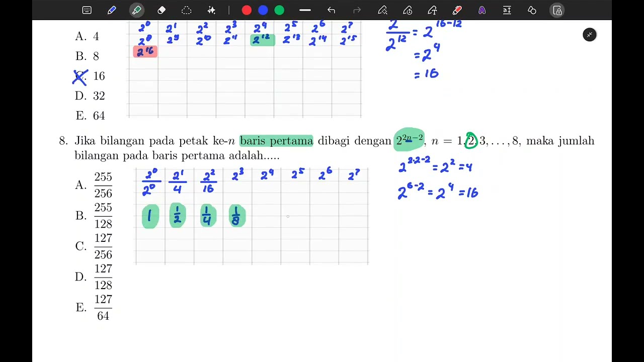644x362 pixels.
Task: Click the green highlighted 1/4 cell
Action: point(208,216)
